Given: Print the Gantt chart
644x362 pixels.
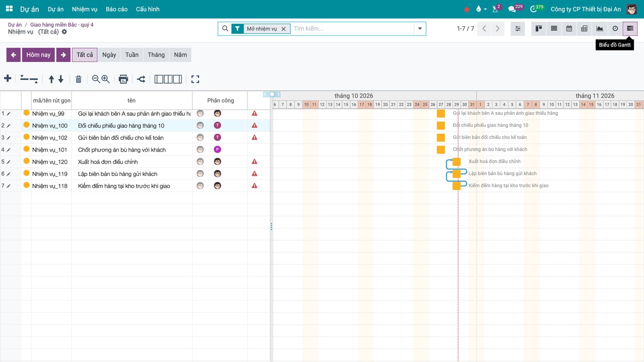Looking at the screenshot, I should coord(123,79).
